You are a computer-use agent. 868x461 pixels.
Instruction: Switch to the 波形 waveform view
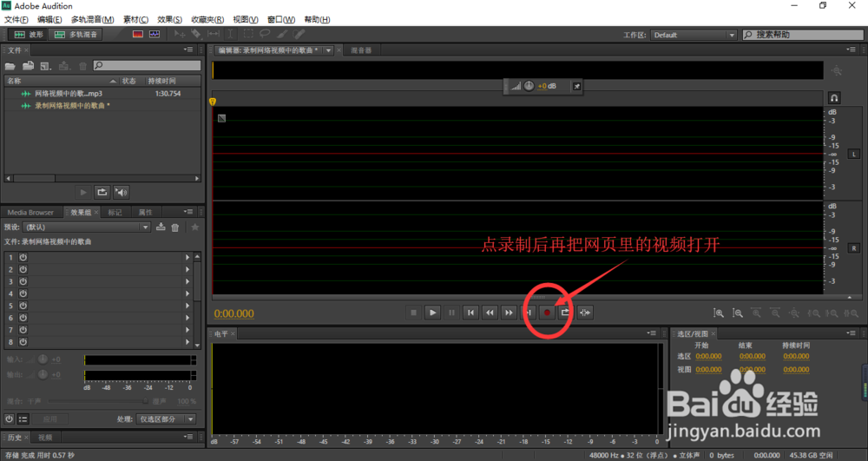(29, 35)
